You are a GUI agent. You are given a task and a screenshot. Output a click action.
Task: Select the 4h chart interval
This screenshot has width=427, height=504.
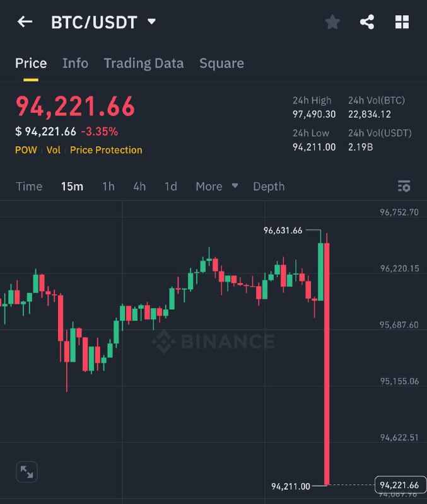tap(139, 186)
